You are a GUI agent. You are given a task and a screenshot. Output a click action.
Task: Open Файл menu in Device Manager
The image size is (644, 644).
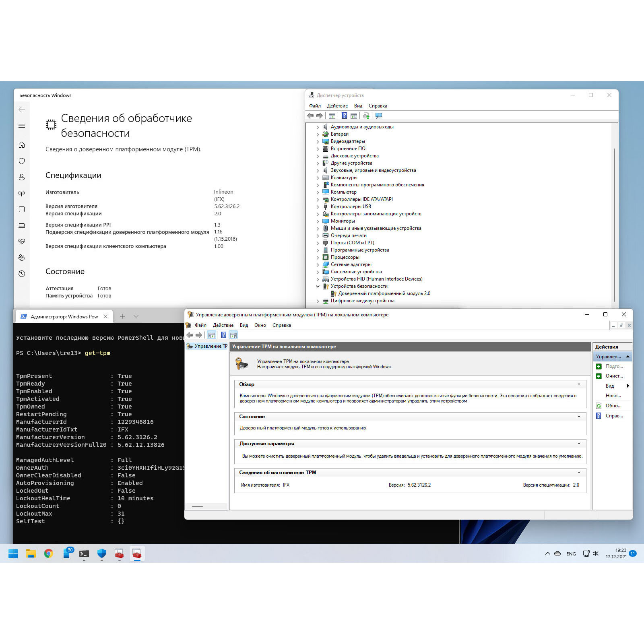pos(315,106)
